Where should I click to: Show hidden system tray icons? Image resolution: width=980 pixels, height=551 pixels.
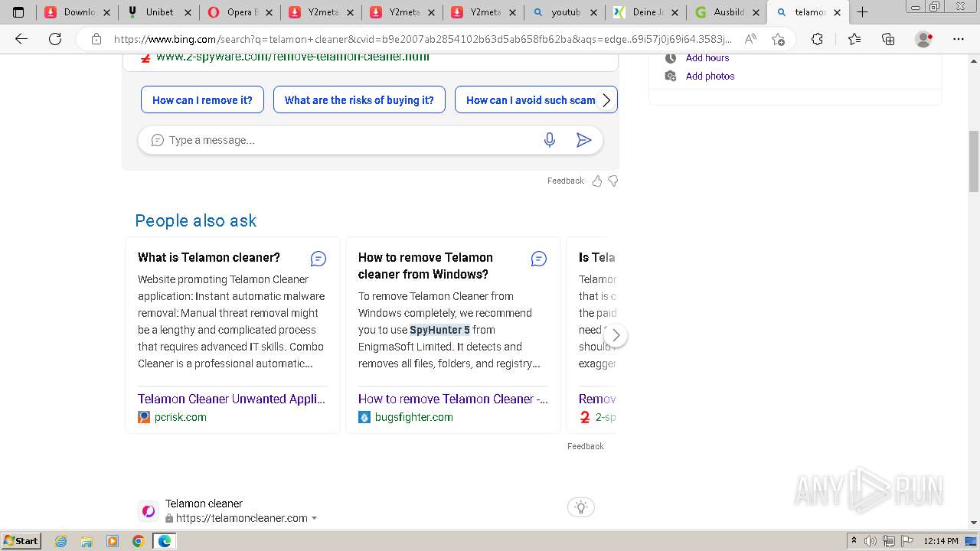[854, 541]
